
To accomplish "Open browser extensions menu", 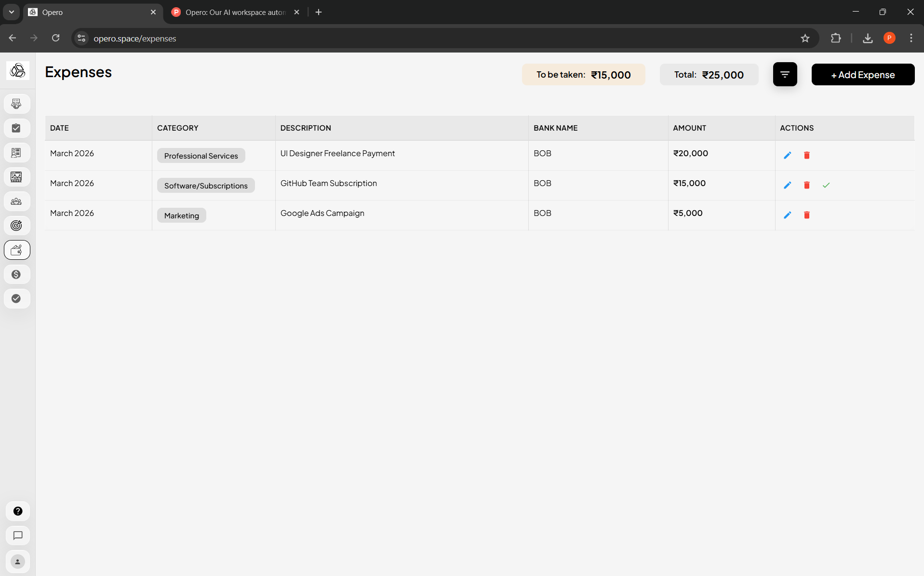I will pyautogui.click(x=836, y=38).
